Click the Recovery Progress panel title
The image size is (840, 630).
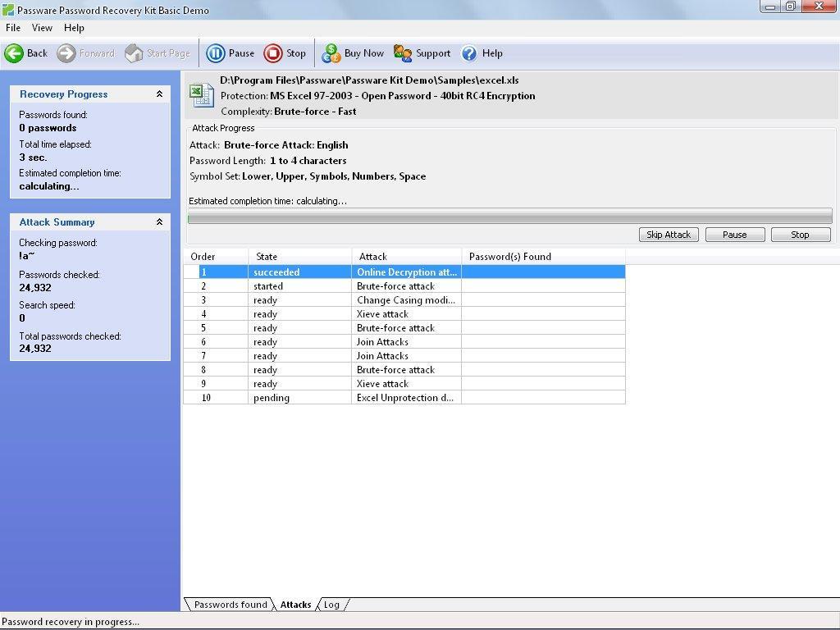(64, 94)
